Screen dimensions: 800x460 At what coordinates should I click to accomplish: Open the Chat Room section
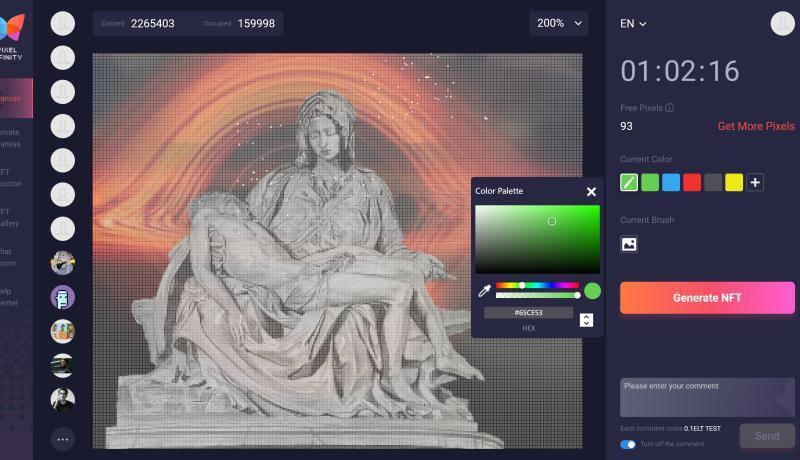[8, 258]
